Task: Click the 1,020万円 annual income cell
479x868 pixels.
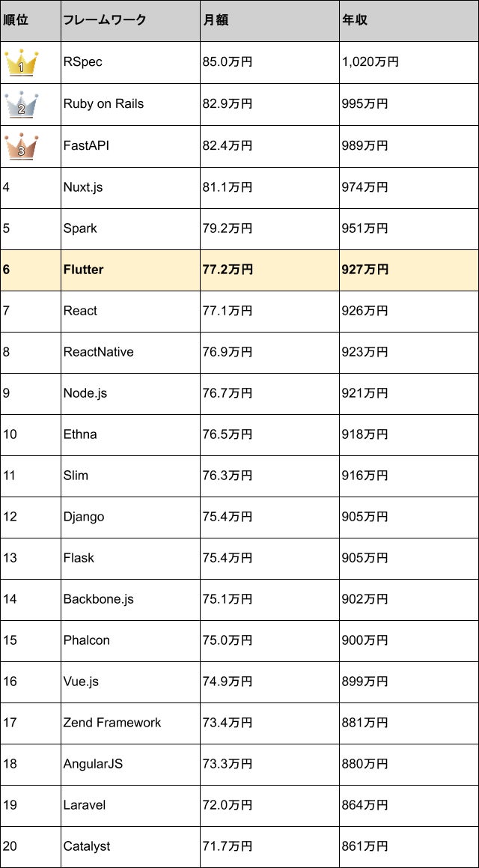Action: pos(409,63)
